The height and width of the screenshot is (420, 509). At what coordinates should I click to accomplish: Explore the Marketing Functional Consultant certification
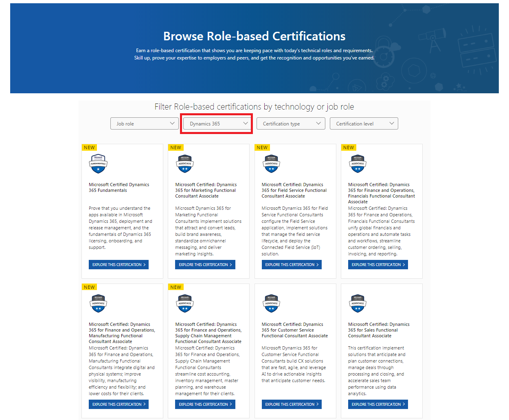tap(205, 265)
